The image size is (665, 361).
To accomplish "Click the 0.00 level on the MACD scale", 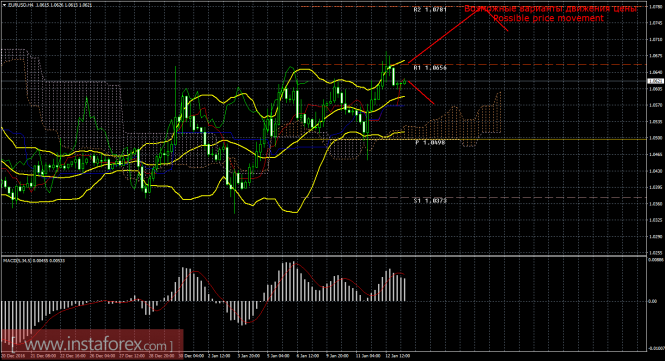I will pos(653,302).
